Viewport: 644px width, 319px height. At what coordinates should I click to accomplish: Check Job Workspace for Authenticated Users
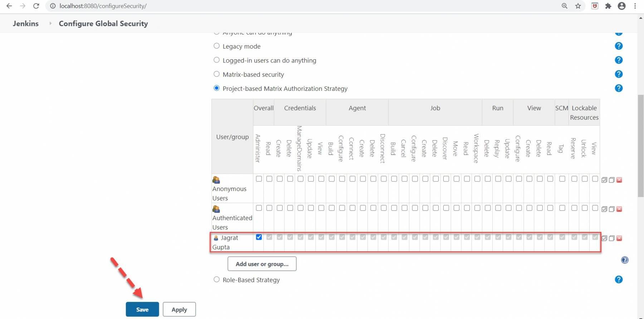coord(477,208)
